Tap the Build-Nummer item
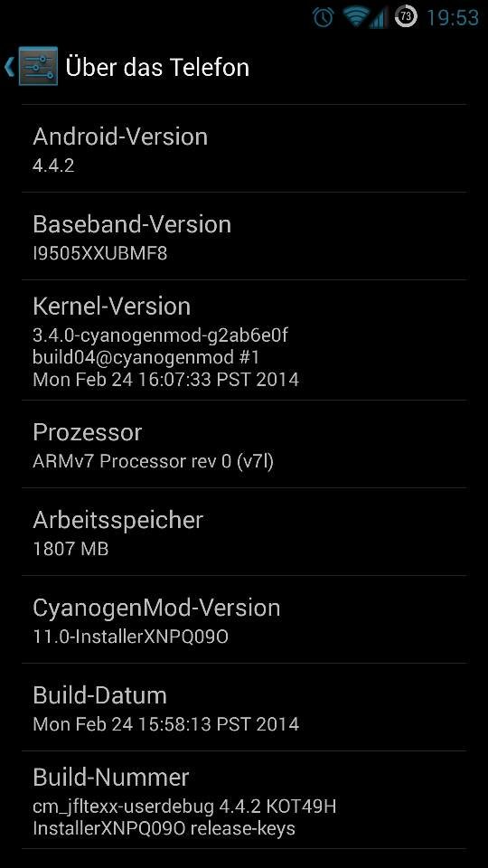 244,800
